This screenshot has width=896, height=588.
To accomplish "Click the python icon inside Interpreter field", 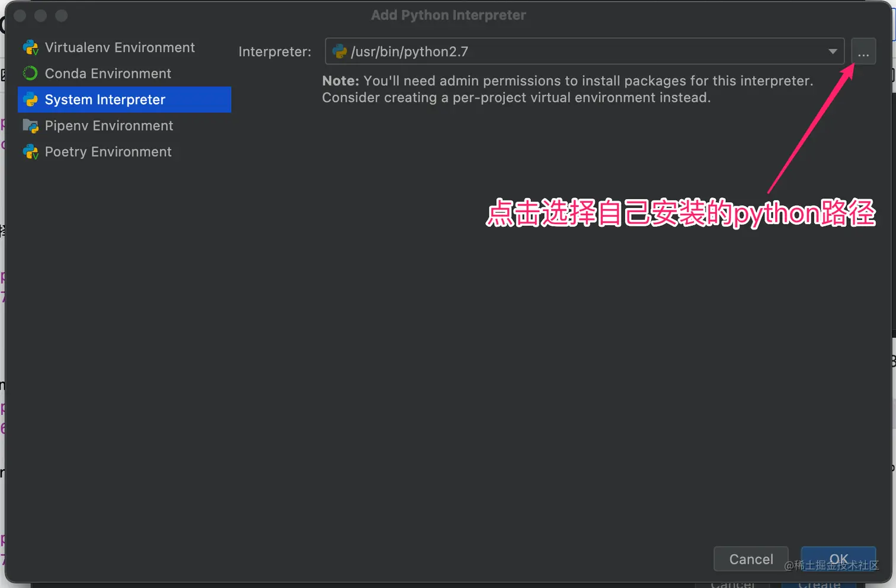I will click(340, 52).
